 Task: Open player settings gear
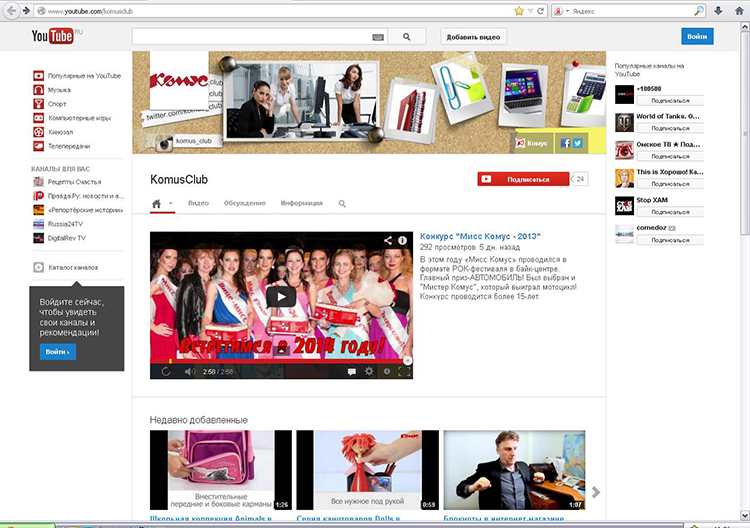(369, 372)
